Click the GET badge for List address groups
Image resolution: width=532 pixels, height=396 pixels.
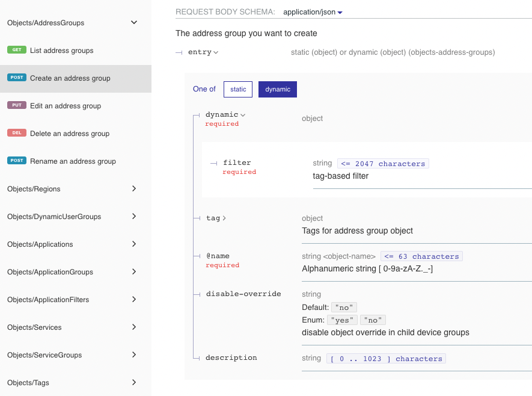pyautogui.click(x=17, y=51)
